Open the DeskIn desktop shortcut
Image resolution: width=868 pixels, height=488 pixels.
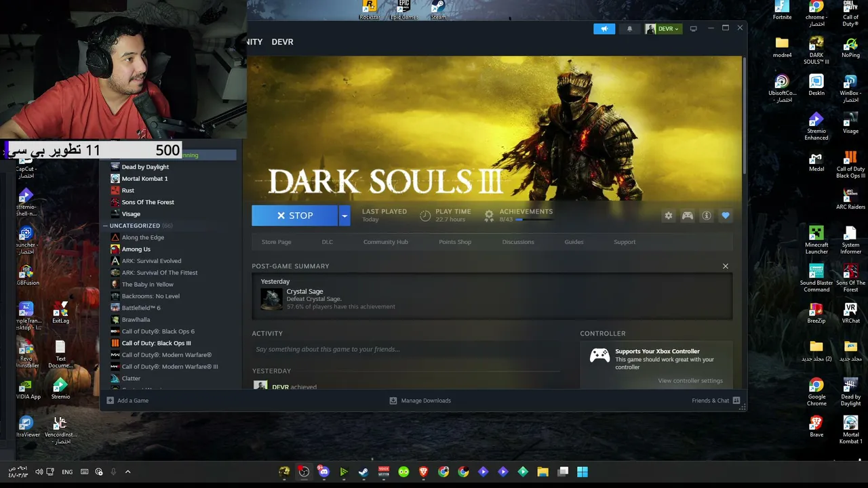816,85
